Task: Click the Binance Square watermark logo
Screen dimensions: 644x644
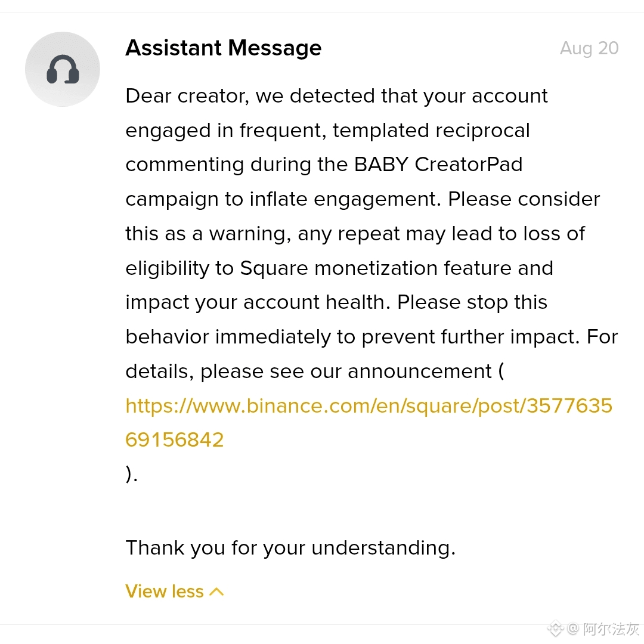Action: (555, 628)
